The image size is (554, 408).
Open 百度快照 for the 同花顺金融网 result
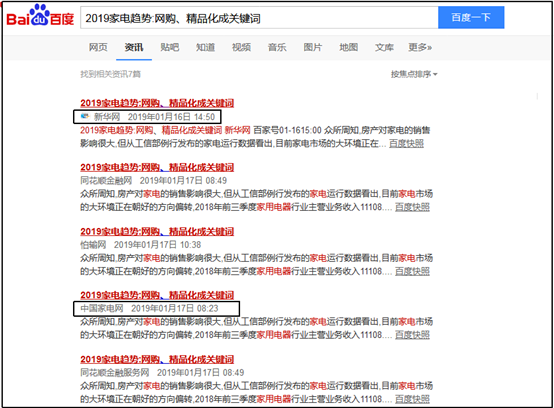click(x=412, y=207)
